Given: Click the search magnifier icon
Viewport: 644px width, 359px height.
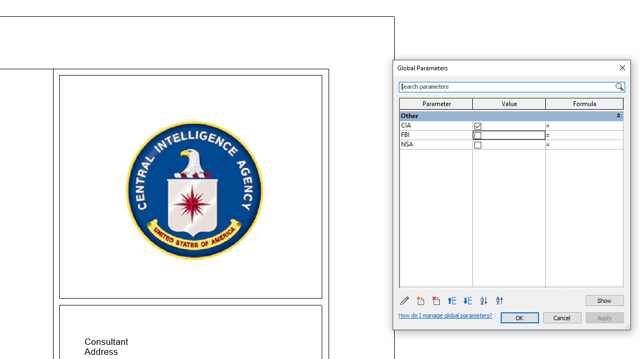Looking at the screenshot, I should pyautogui.click(x=620, y=87).
